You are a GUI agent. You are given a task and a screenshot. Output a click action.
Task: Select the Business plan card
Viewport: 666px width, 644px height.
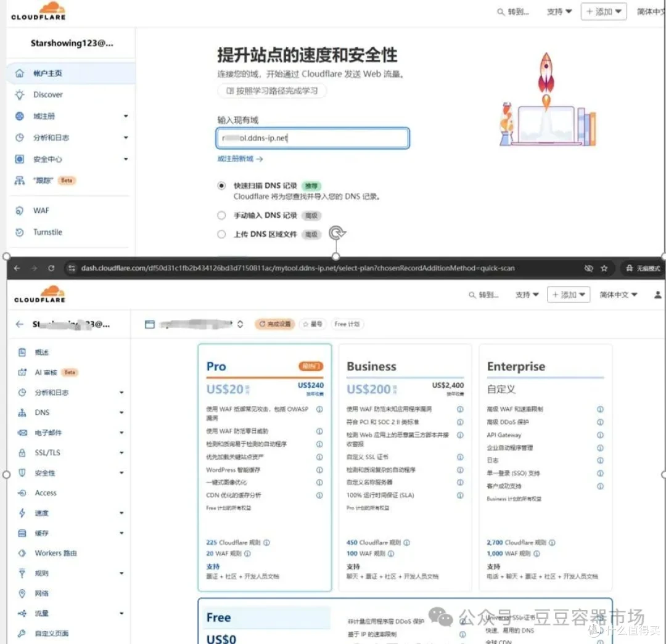(x=405, y=467)
